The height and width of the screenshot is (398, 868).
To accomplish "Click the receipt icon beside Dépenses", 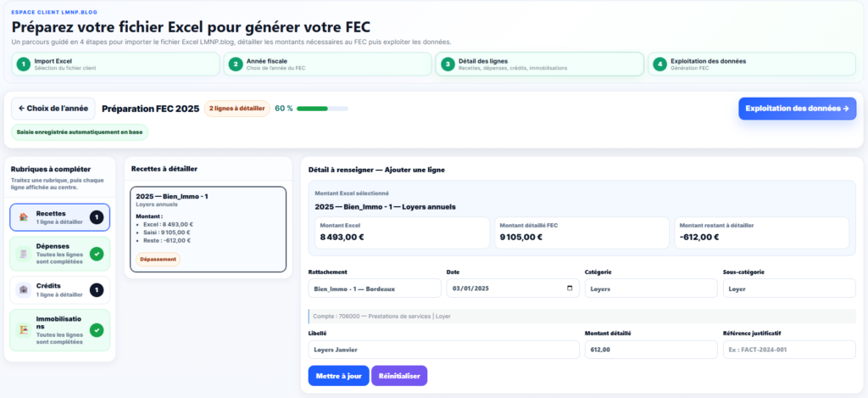I will 23,254.
